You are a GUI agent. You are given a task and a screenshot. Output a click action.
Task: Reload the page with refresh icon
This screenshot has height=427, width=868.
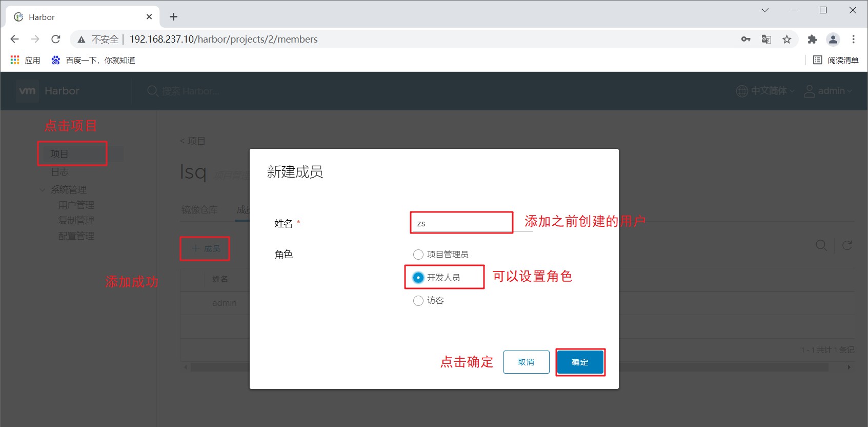click(56, 39)
